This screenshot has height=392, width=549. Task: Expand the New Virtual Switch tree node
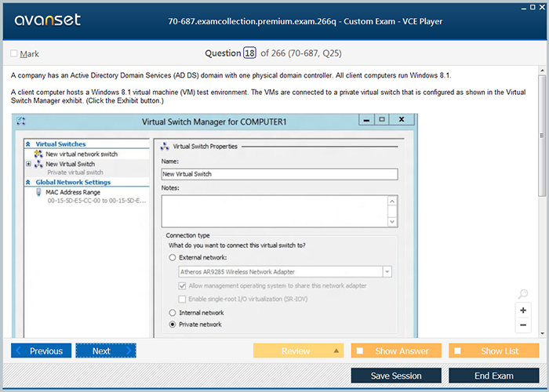[x=29, y=164]
